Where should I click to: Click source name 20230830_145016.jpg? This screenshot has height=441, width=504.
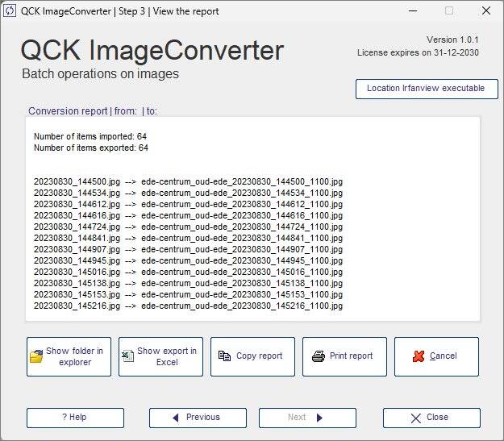pyautogui.click(x=77, y=272)
